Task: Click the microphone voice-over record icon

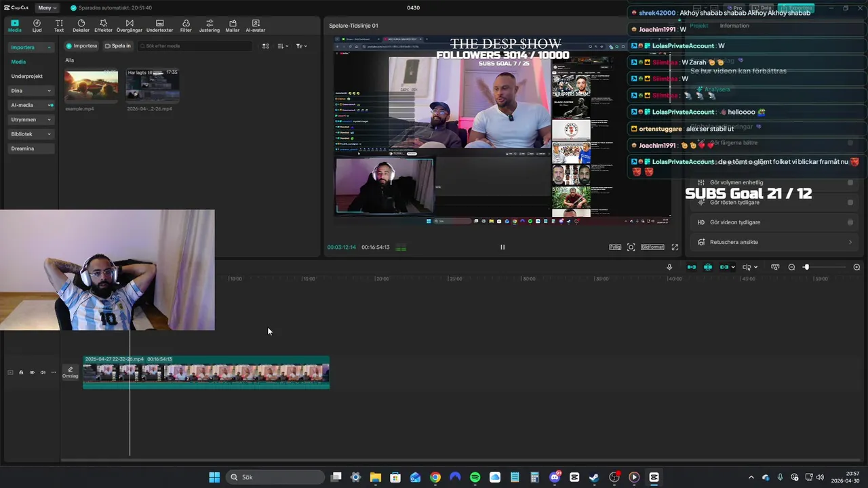Action: coord(669,267)
